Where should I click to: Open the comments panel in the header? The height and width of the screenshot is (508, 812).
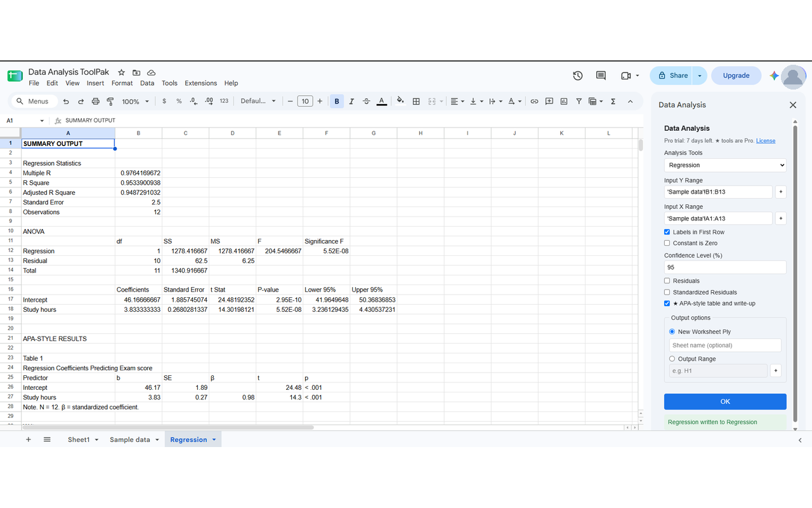tap(601, 76)
